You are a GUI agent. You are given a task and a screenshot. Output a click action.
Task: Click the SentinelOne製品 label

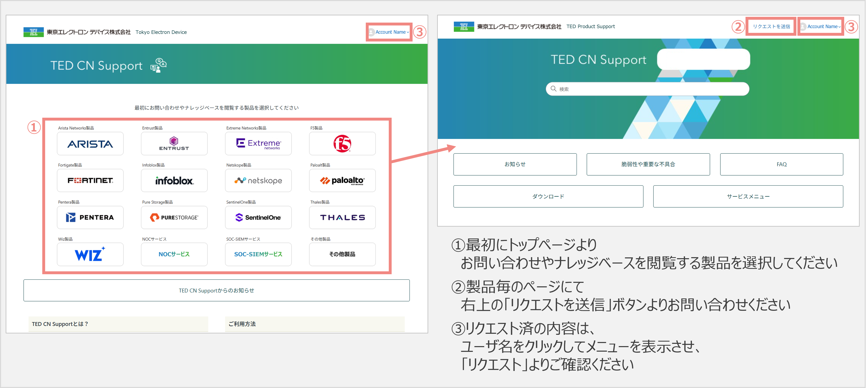241,202
